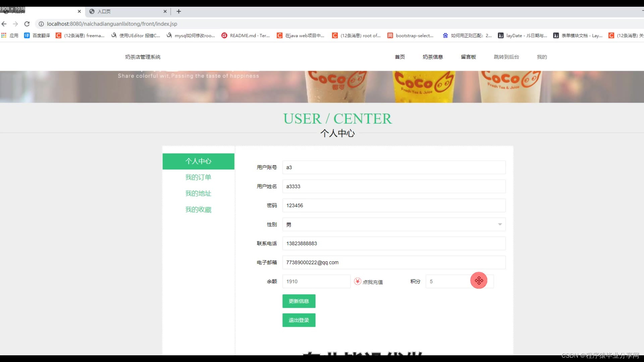Close the second 入口页 tab
This screenshot has width=644, height=362.
pyautogui.click(x=165, y=11)
